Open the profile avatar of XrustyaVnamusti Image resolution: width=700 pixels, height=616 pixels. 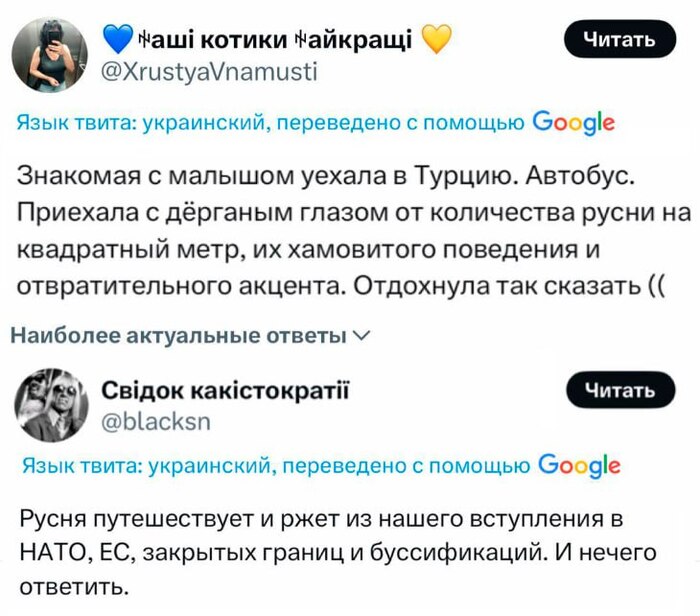coord(50,54)
